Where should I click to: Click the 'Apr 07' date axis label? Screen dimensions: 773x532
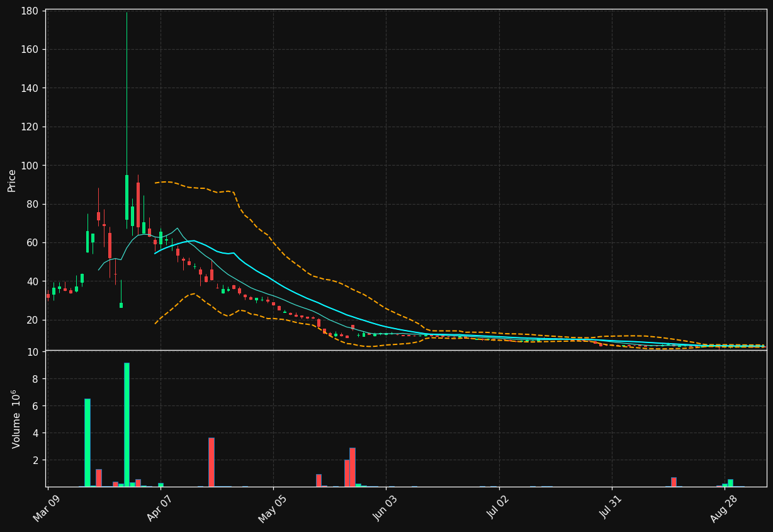(x=161, y=509)
